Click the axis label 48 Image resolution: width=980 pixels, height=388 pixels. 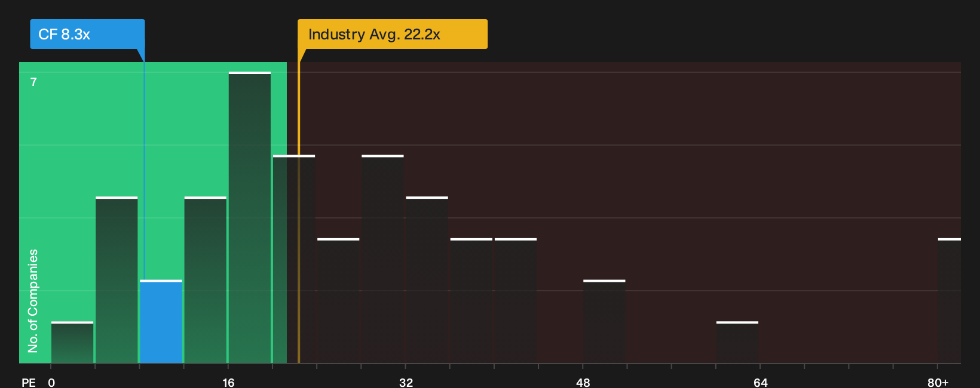tap(583, 382)
